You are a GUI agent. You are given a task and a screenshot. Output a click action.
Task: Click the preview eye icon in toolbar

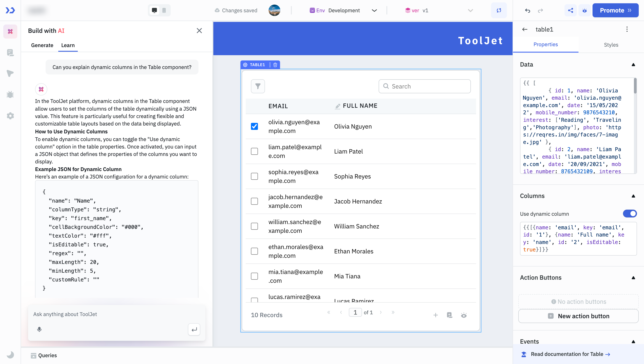coord(584,10)
